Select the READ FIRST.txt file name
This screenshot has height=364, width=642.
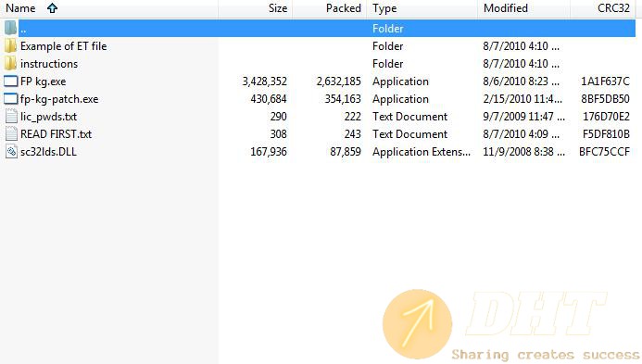tap(57, 134)
